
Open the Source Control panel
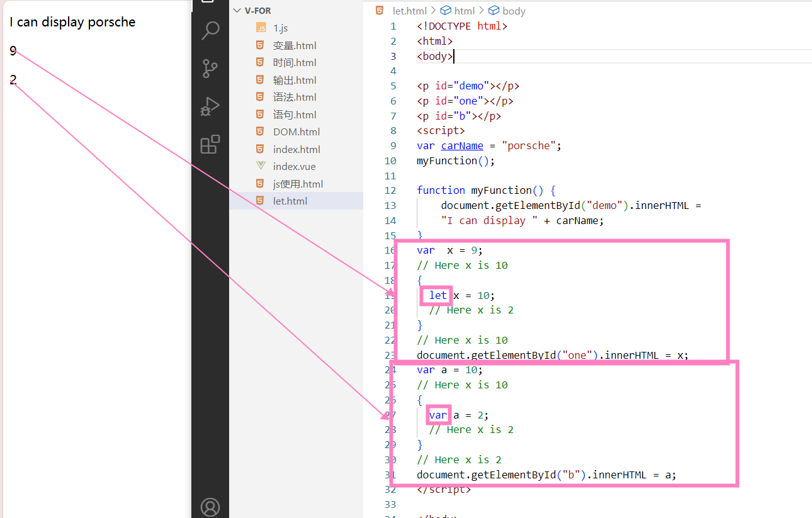click(x=210, y=68)
